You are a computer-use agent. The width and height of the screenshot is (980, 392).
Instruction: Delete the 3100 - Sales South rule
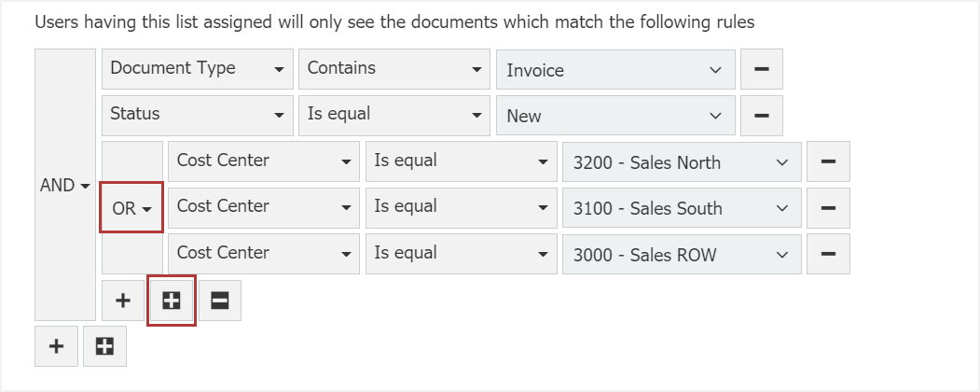828,207
